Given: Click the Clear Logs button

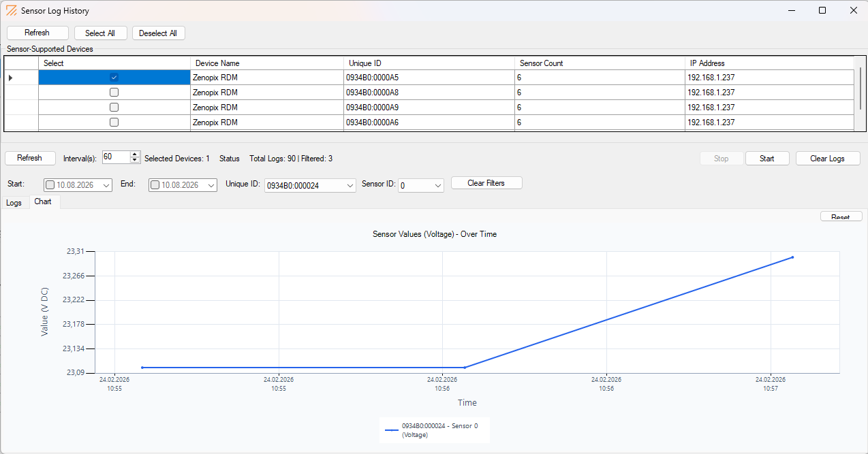Looking at the screenshot, I should tap(827, 159).
